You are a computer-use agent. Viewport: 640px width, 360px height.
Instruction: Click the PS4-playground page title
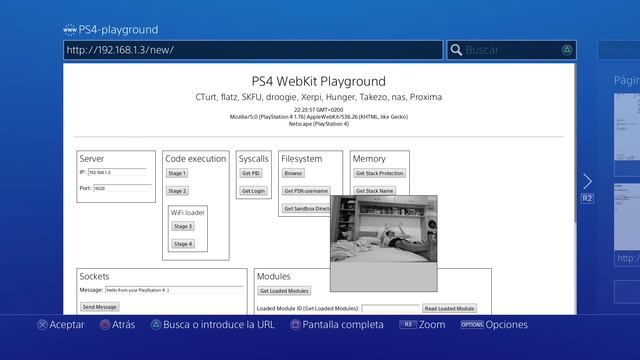(x=118, y=29)
